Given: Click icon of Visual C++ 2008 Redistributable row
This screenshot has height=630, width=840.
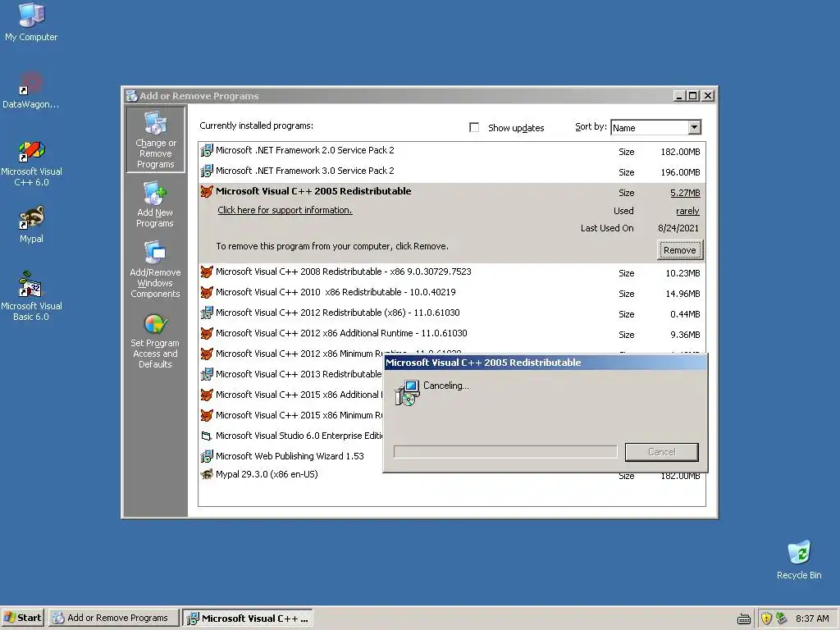Looking at the screenshot, I should 207,272.
